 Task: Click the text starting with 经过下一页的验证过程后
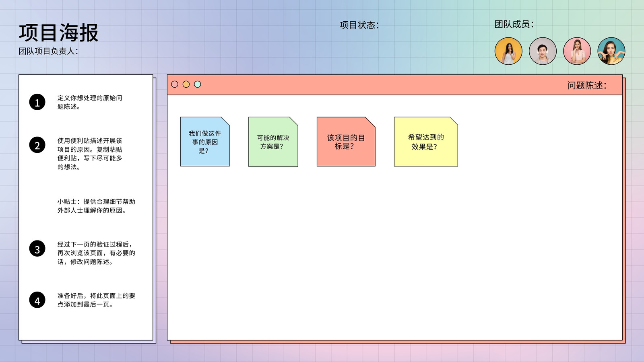(x=96, y=253)
